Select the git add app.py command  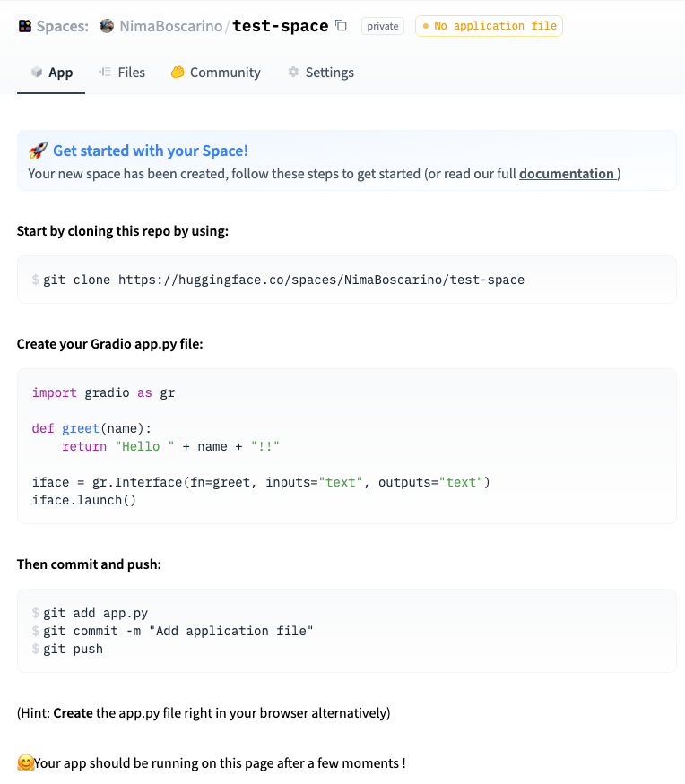coord(96,613)
